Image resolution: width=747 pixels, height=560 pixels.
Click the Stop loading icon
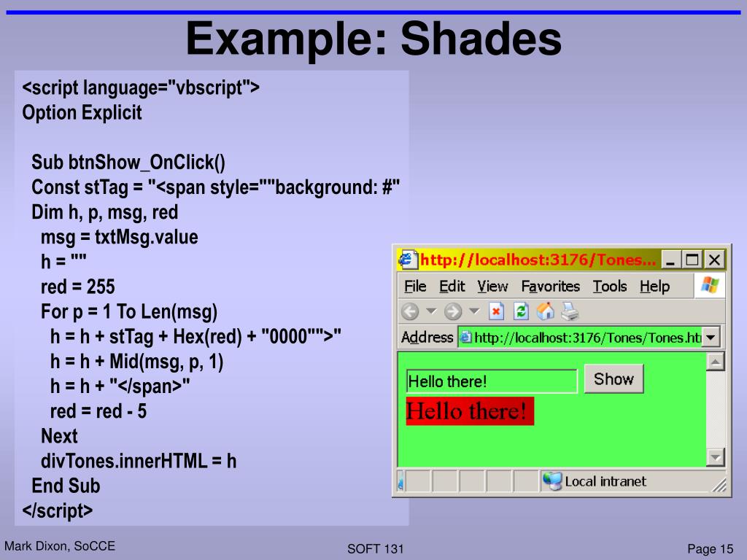click(496, 312)
